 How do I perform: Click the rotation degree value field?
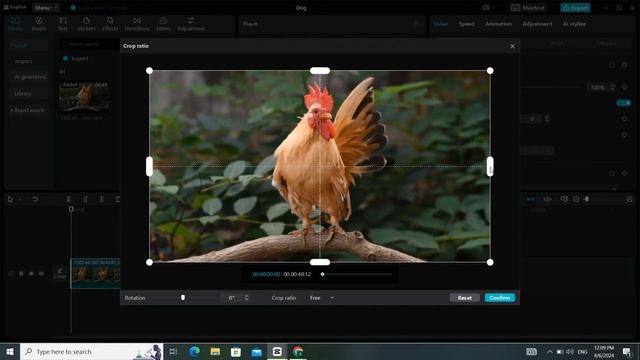(231, 298)
